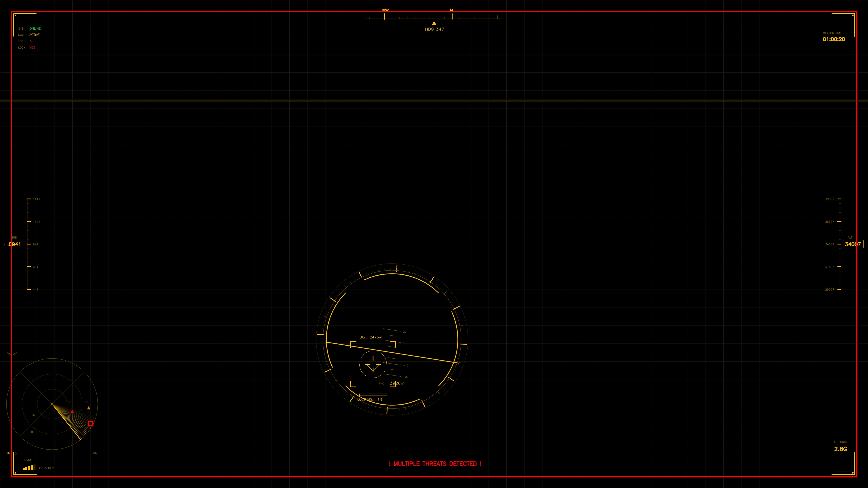This screenshot has width=868, height=488.
Task: Click the MULTIPLE THREATS DETECTED warning
Action: tap(435, 464)
